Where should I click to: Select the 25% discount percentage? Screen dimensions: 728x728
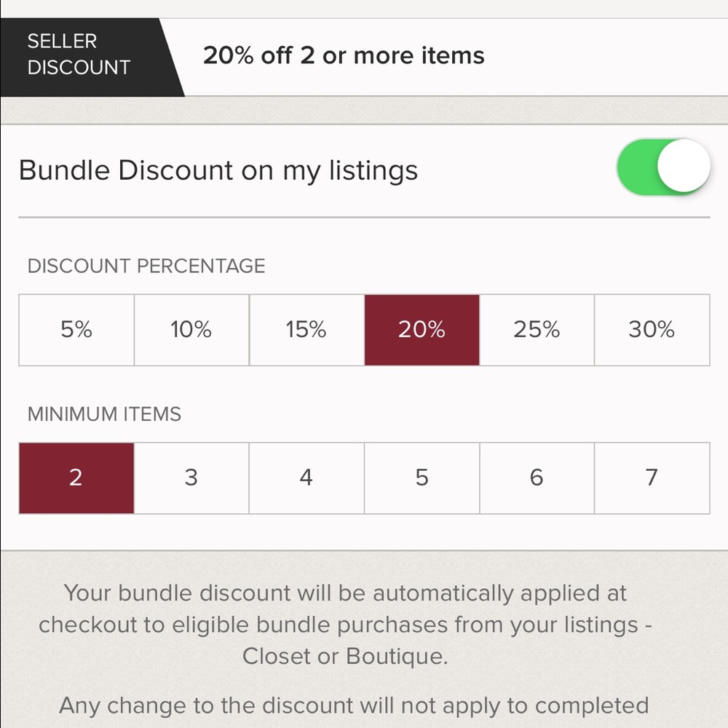click(x=537, y=329)
